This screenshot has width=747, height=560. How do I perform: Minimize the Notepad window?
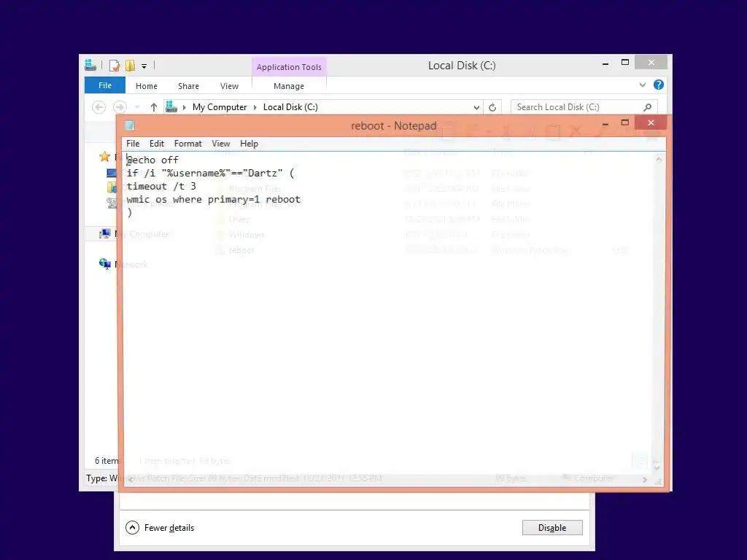click(605, 123)
